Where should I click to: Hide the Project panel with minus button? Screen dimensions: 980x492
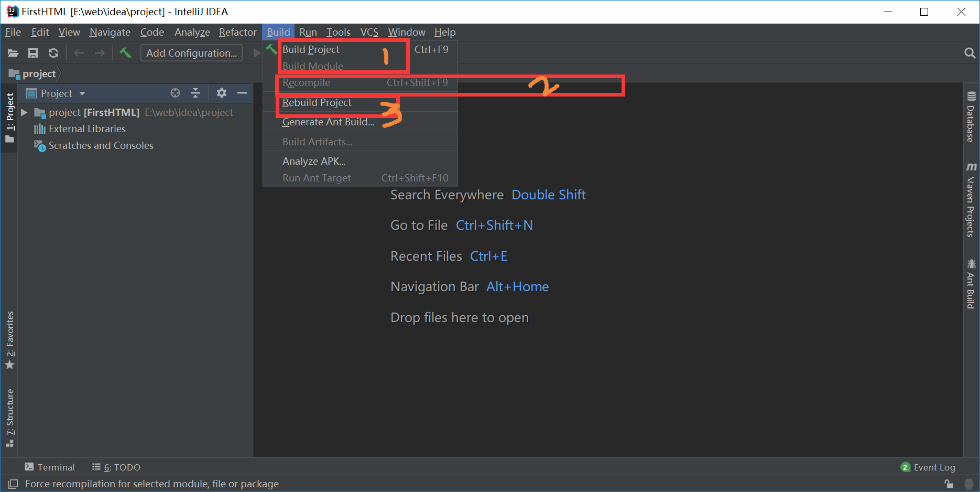(242, 93)
